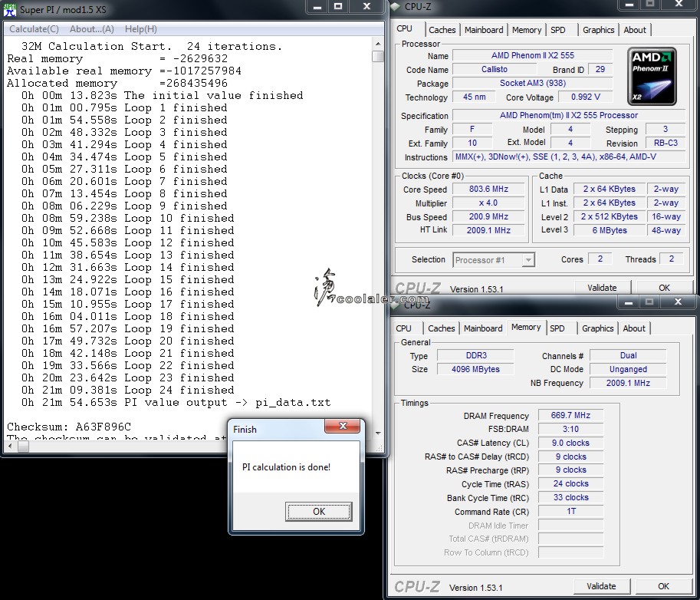Maximize the Super PI window
The width and height of the screenshot is (700, 600).
(338, 6)
